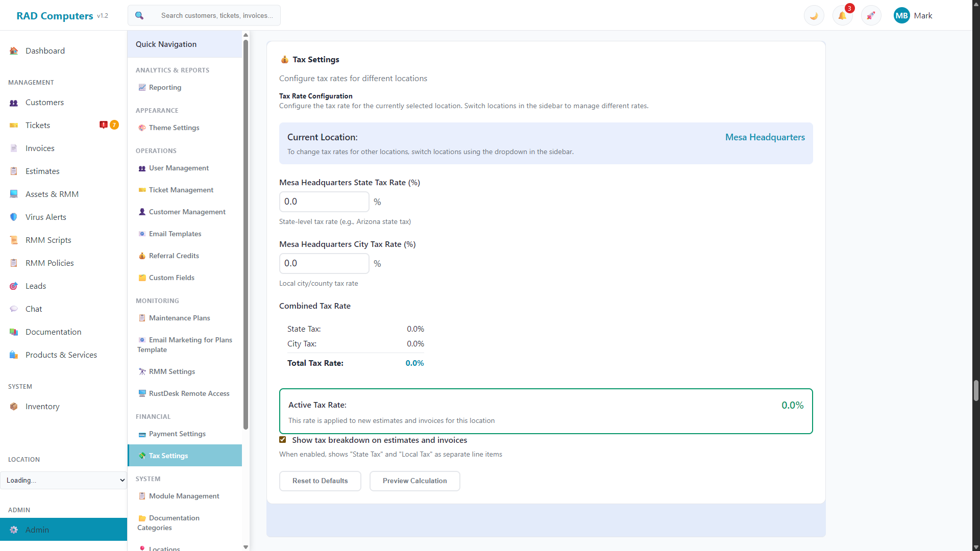Image resolution: width=980 pixels, height=551 pixels.
Task: Open the location Loading dropdown
Action: point(63,480)
